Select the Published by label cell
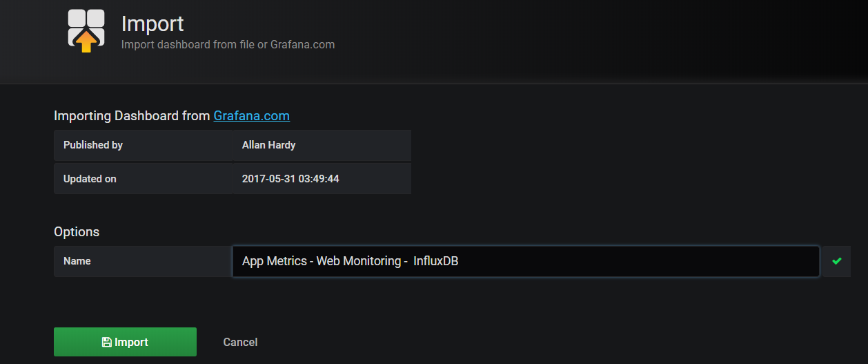This screenshot has width=868, height=364. (x=144, y=145)
